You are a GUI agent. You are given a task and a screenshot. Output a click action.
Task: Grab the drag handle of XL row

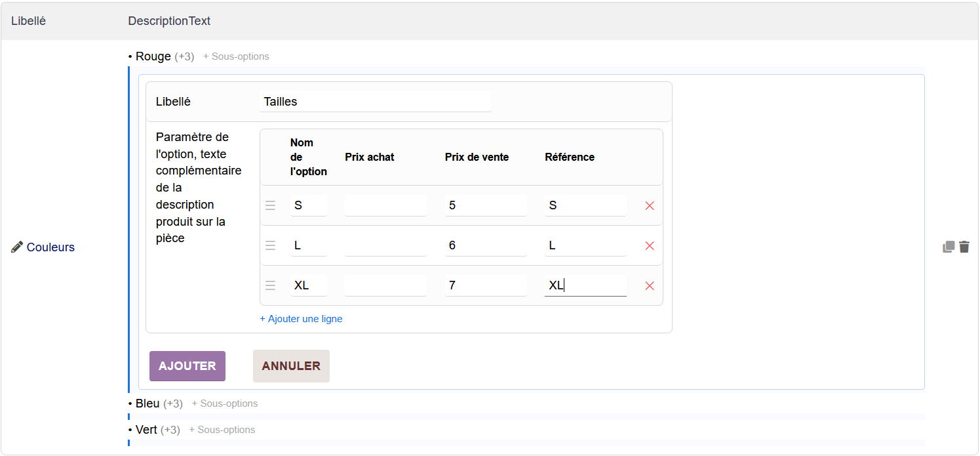[270, 285]
